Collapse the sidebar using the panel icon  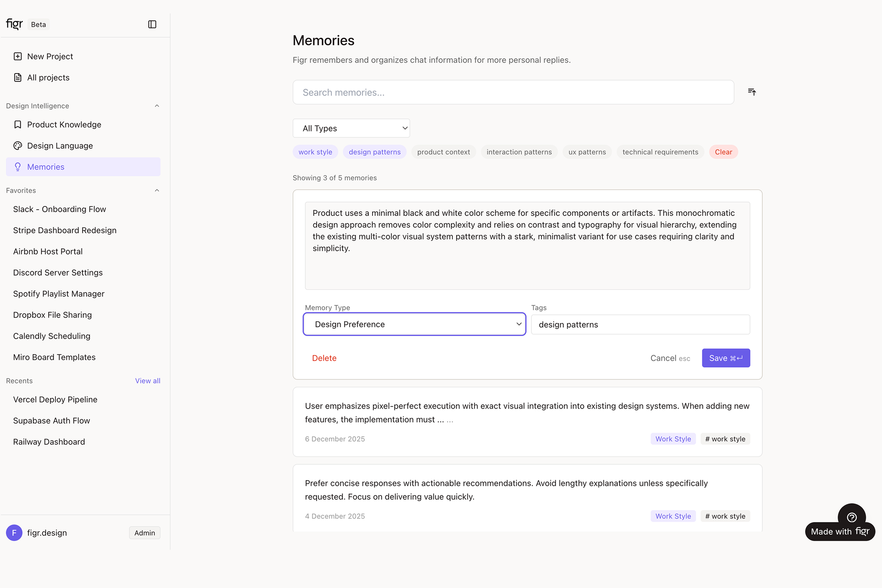152,24
